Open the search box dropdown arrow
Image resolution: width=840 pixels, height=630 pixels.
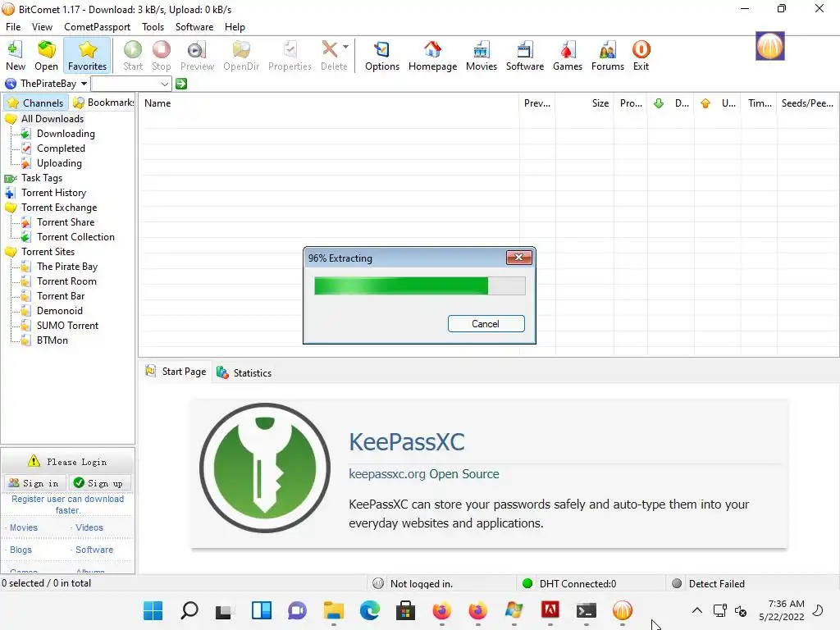[164, 84]
